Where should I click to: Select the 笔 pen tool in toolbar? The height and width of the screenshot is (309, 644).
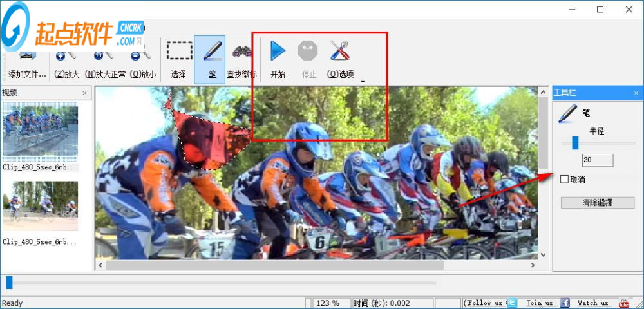(209, 59)
